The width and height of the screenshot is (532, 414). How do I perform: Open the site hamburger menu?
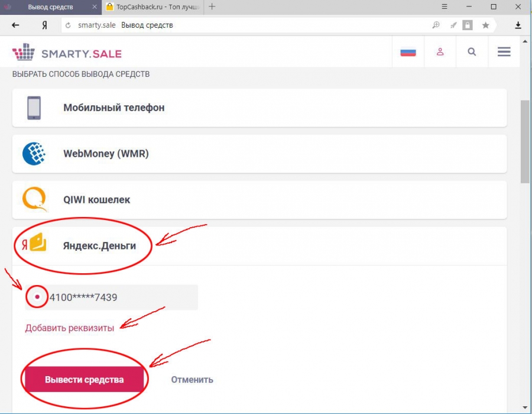504,52
